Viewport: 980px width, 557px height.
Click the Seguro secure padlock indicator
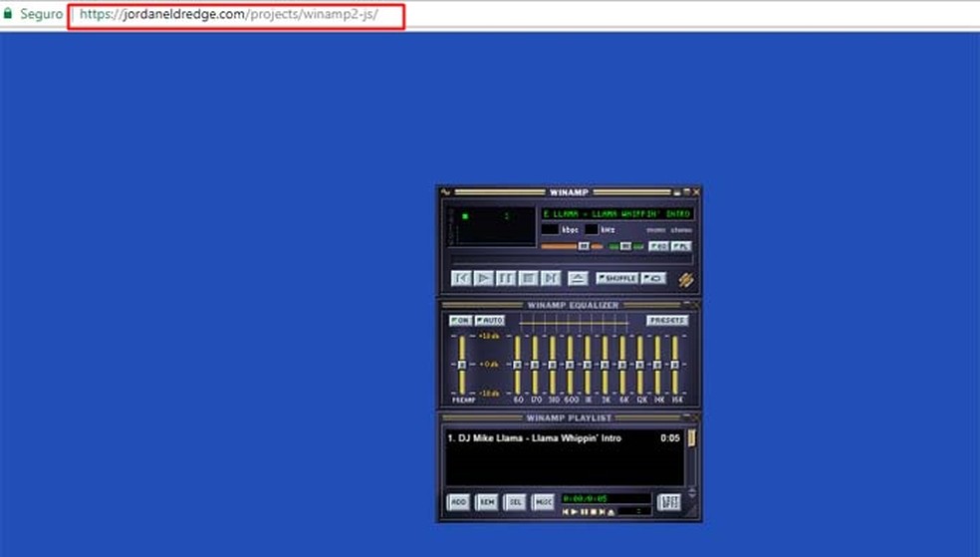click(x=33, y=14)
